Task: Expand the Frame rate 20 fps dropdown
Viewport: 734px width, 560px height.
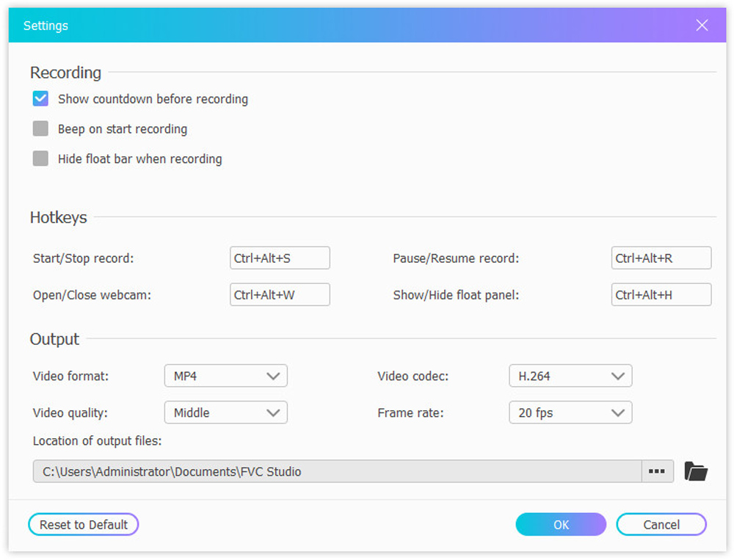Action: tap(570, 412)
